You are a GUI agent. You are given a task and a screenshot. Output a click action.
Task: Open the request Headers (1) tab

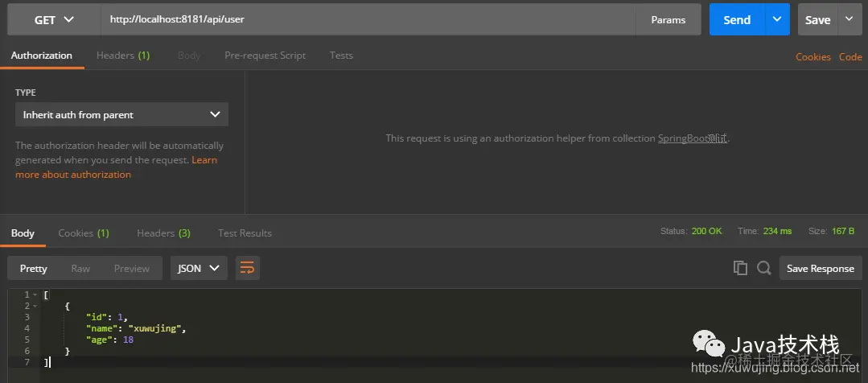pos(123,56)
